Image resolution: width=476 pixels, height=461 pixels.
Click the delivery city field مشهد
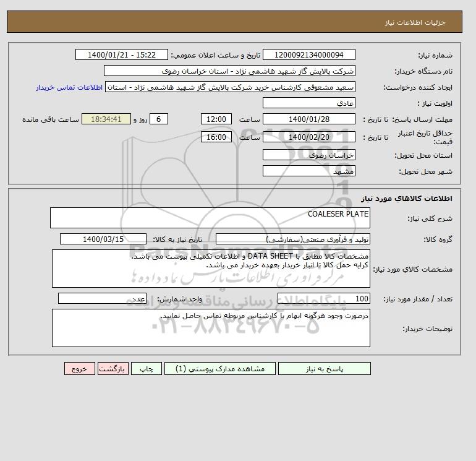pos(308,171)
